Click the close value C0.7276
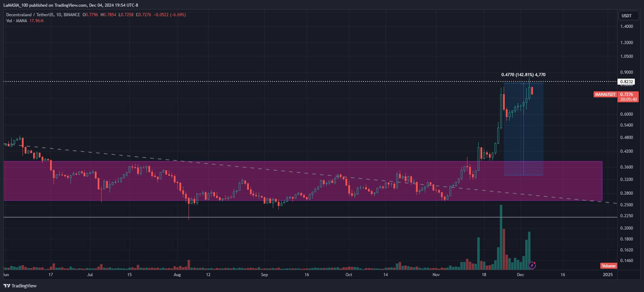Screen dimensions: 644x292 pos(143,15)
